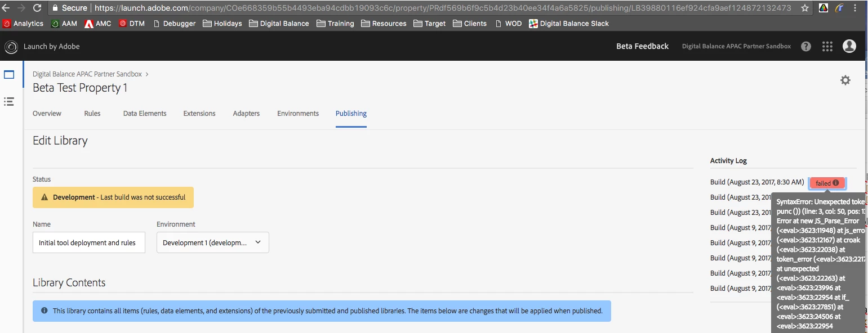Image resolution: width=868 pixels, height=333 pixels.
Task: Click the SyntaxError tooltip text
Action: [x=818, y=263]
